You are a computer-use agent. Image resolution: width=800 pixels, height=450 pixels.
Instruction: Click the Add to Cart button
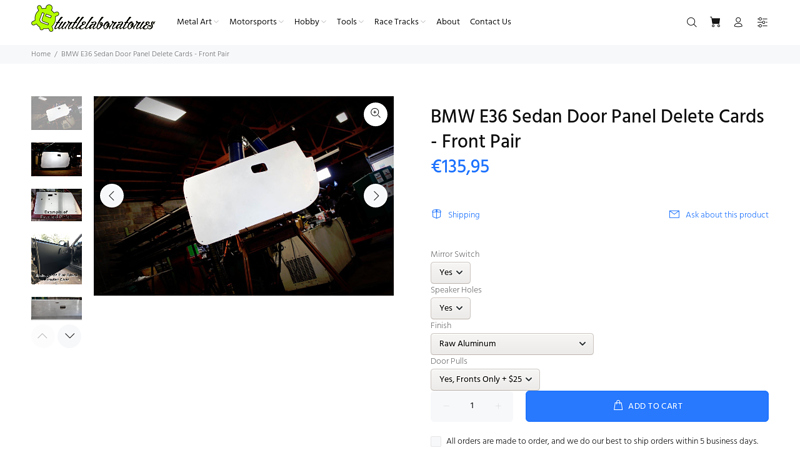pos(647,406)
